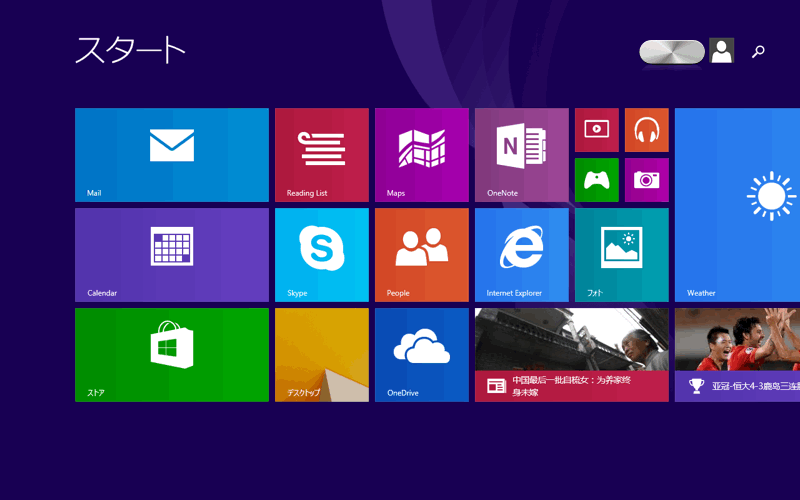Viewport: 800px width, 500px height.
Task: Open the People tile
Action: (x=421, y=255)
